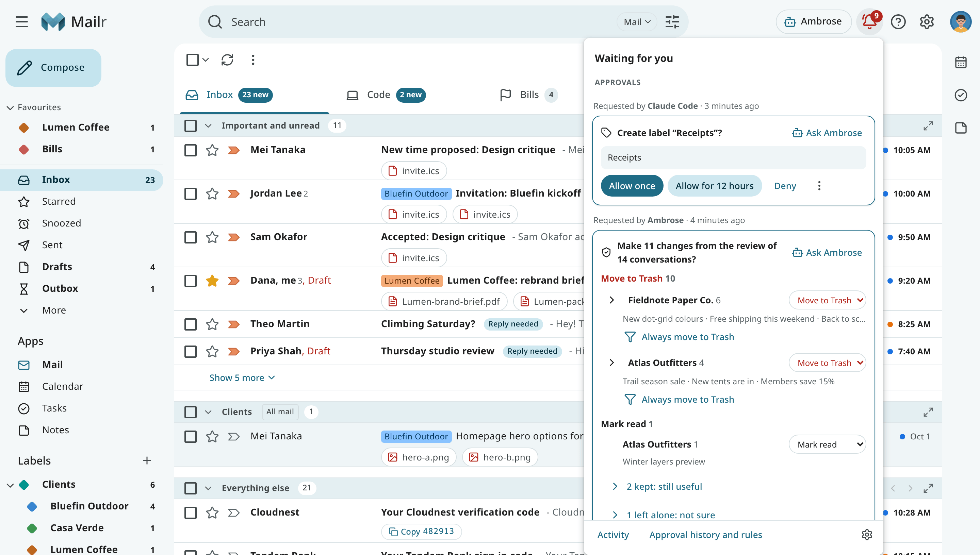Screen dimensions: 980x555
Task: Click Allow once for Receipts label
Action: 632,186
